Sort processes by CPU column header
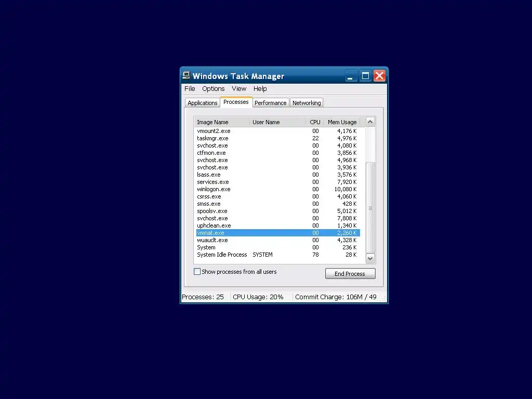 pos(314,122)
